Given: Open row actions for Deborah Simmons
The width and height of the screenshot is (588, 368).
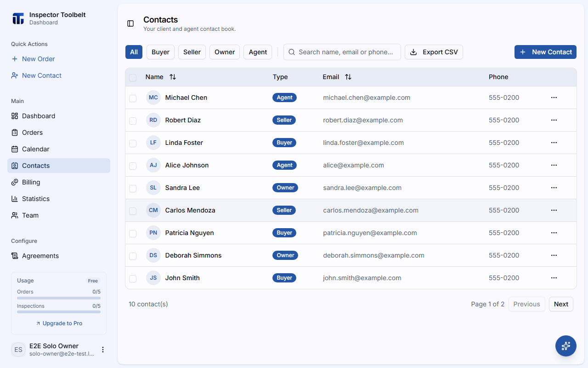Looking at the screenshot, I should [x=554, y=255].
